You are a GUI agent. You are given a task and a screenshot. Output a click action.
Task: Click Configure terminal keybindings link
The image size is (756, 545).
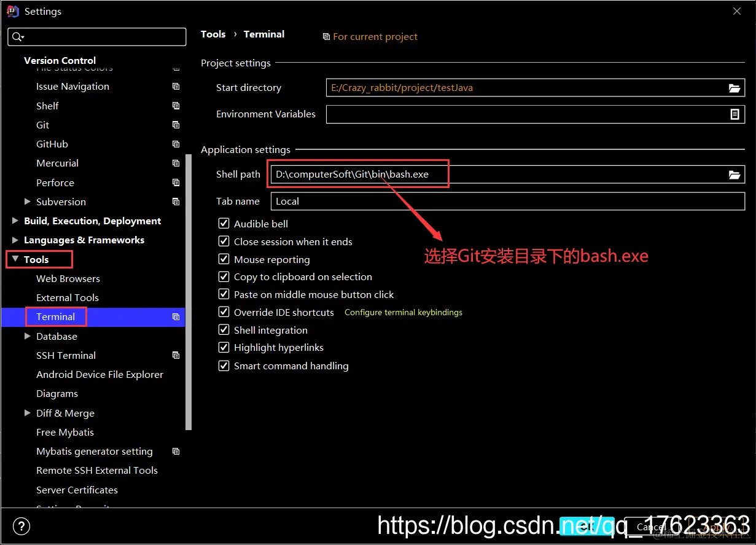(403, 312)
